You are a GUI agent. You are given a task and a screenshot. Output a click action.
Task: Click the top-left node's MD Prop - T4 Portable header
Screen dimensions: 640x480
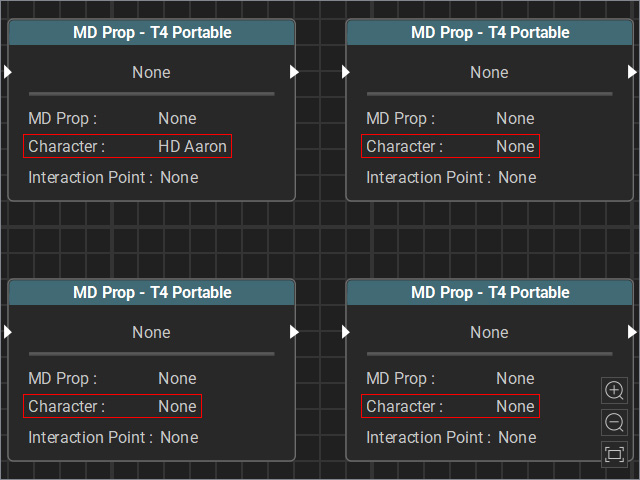(152, 33)
